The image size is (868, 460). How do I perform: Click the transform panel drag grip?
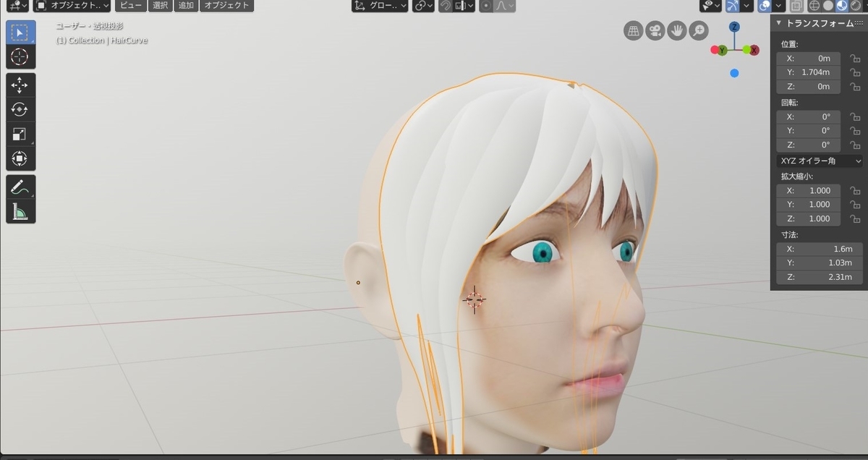[859, 23]
